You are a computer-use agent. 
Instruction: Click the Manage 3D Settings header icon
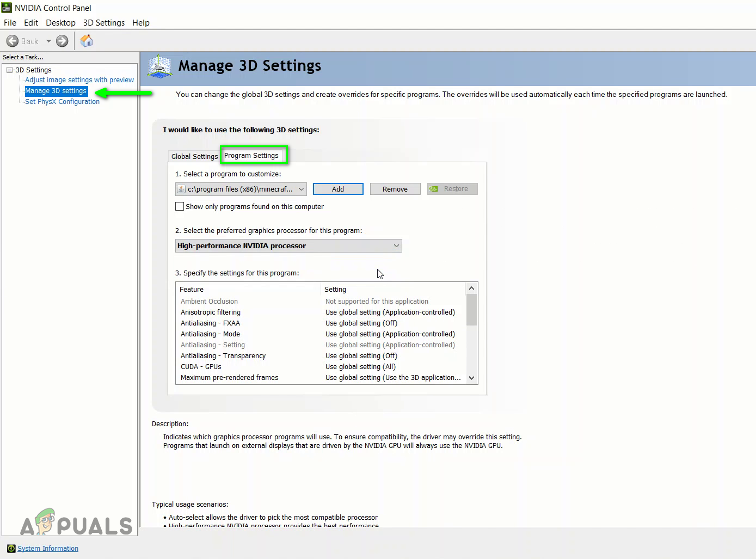coord(159,66)
